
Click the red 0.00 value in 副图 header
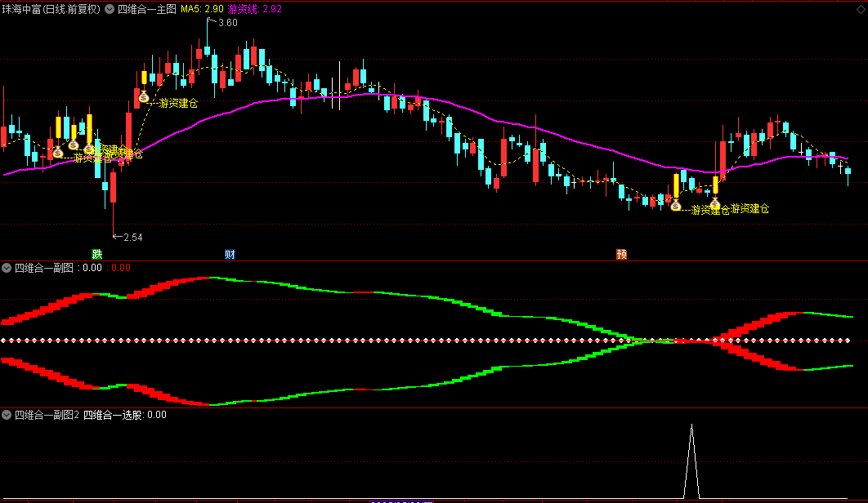point(121,268)
